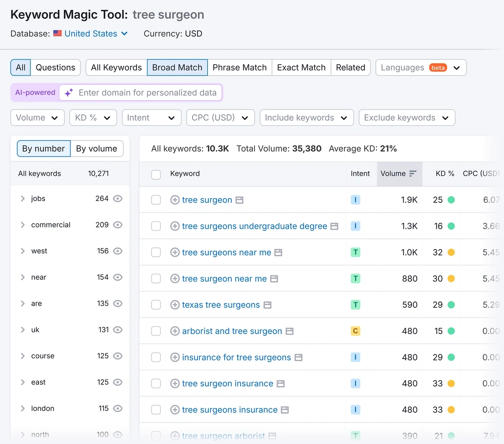The image size is (504, 444).
Task: Select the All Keywords tab
Action: click(116, 68)
